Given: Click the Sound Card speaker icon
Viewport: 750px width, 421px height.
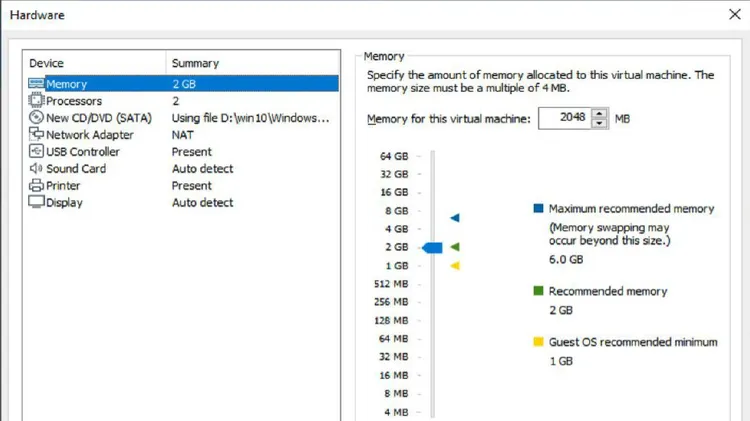Looking at the screenshot, I should click(x=36, y=168).
